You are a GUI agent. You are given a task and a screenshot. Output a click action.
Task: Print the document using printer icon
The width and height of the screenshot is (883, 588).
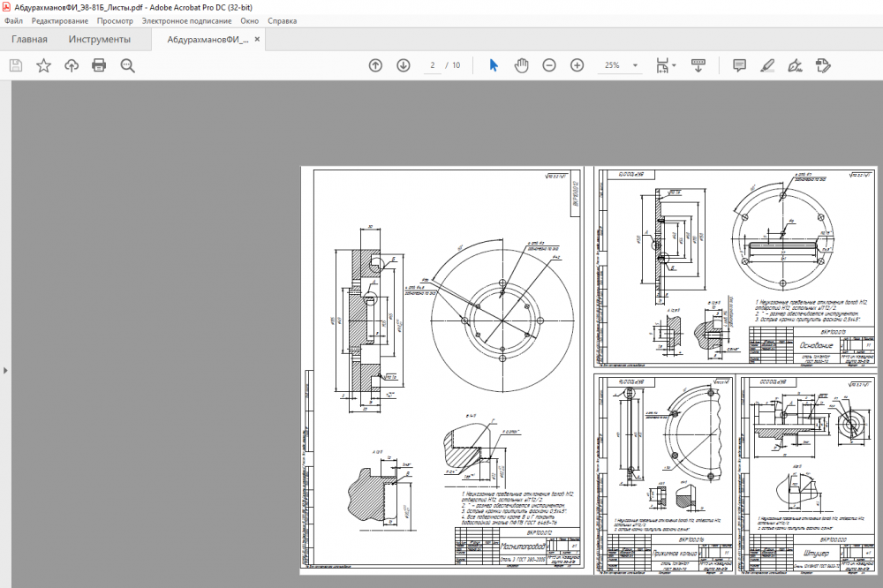(x=99, y=65)
